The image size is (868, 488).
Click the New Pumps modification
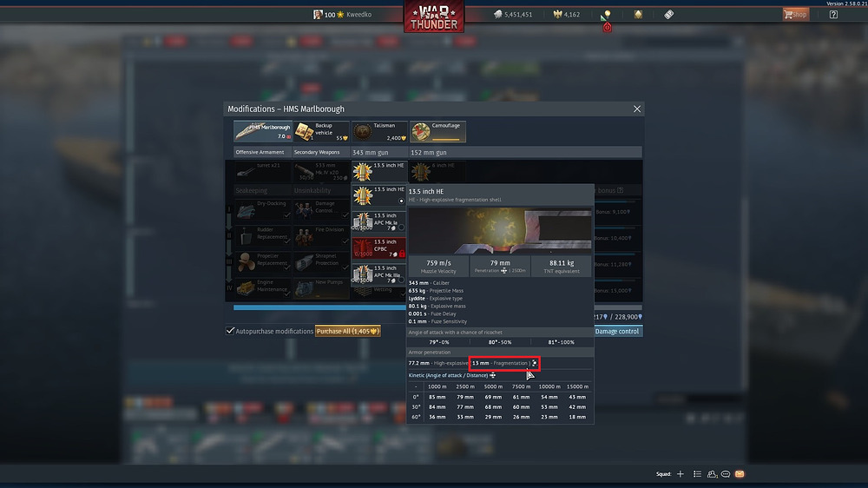coord(321,288)
